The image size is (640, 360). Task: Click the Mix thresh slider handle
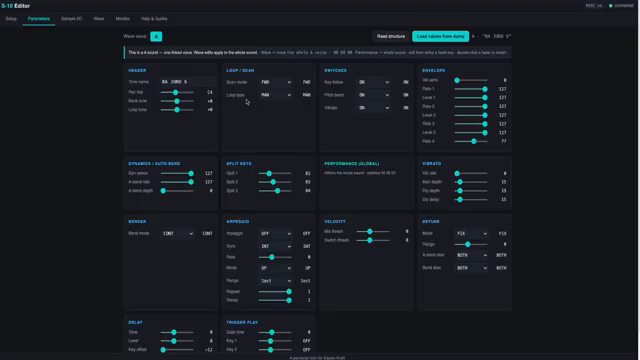[x=370, y=231]
